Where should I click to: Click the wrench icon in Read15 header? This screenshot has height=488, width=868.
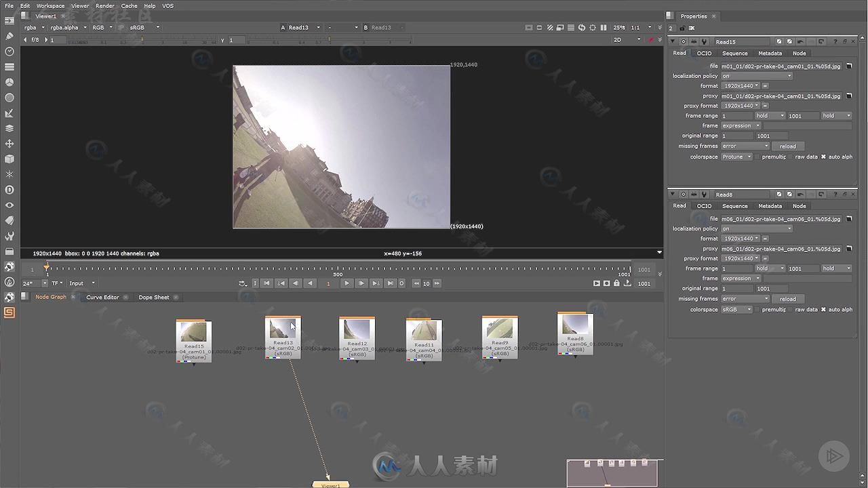tap(704, 42)
